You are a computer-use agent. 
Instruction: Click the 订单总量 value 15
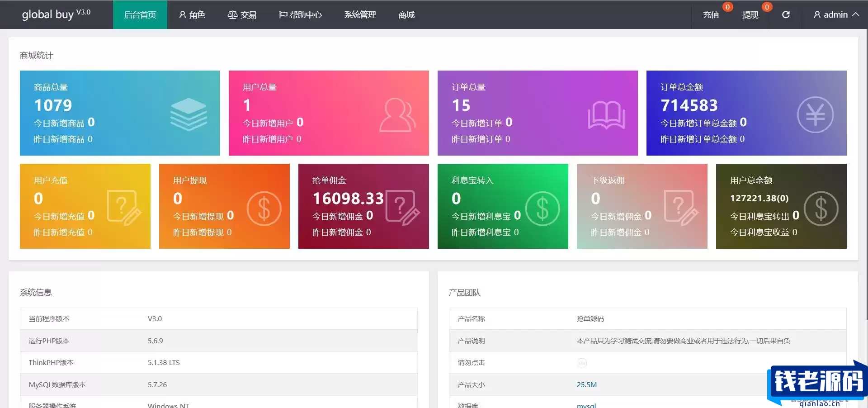(461, 105)
